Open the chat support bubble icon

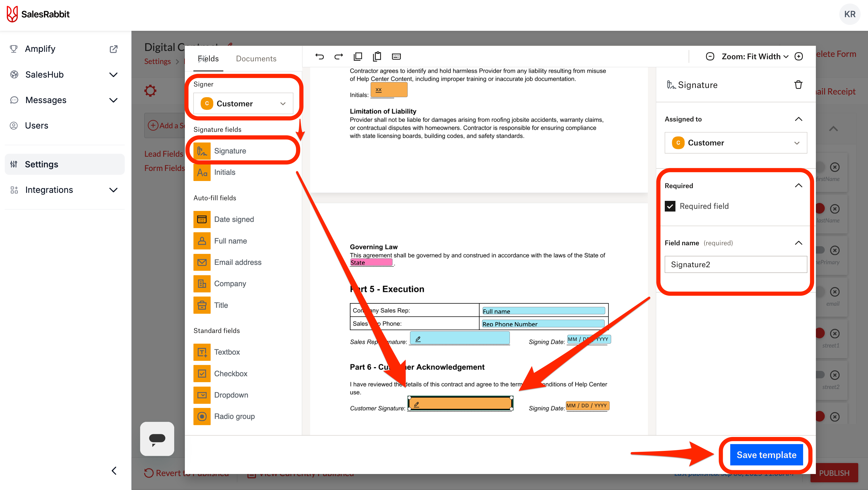tap(157, 438)
